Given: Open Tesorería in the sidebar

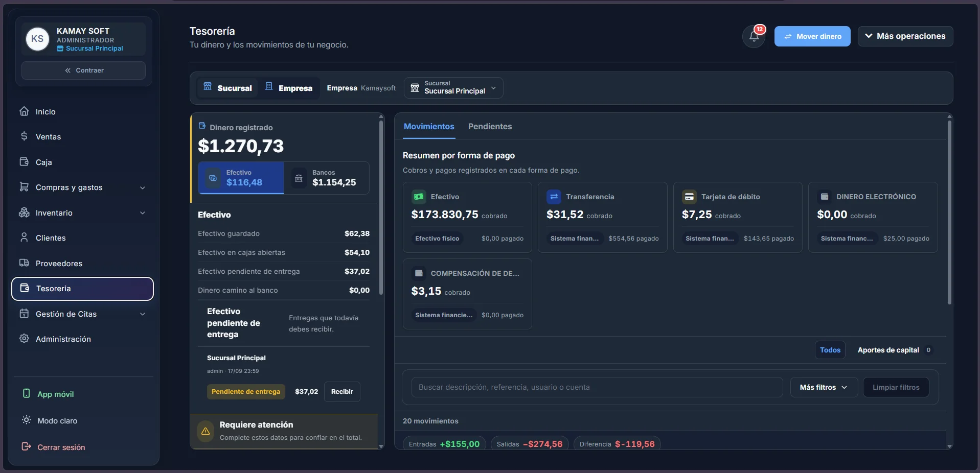Looking at the screenshot, I should 83,289.
